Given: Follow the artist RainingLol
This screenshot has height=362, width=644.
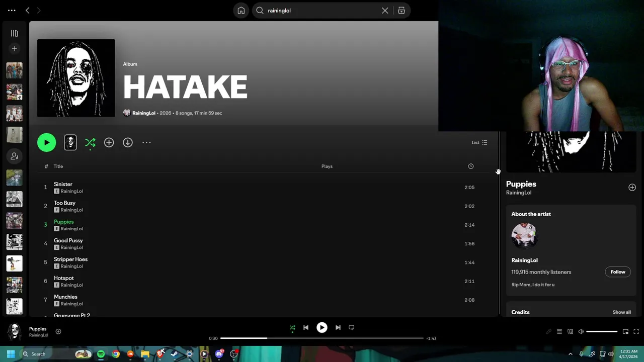Looking at the screenshot, I should click(x=618, y=272).
